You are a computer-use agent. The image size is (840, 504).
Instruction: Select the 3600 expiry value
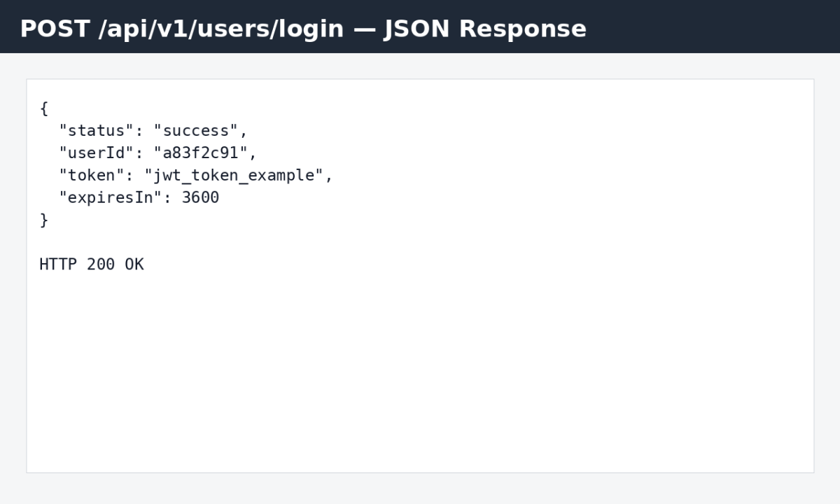click(x=201, y=198)
